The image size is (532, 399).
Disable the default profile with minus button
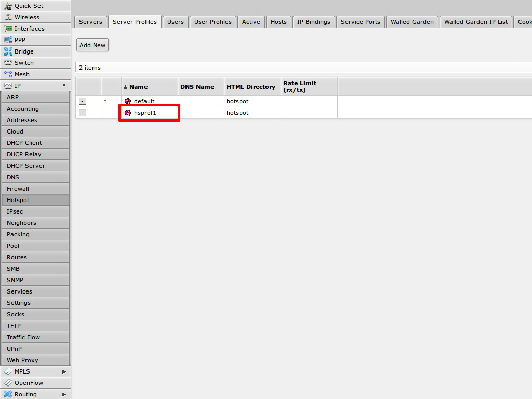(83, 101)
